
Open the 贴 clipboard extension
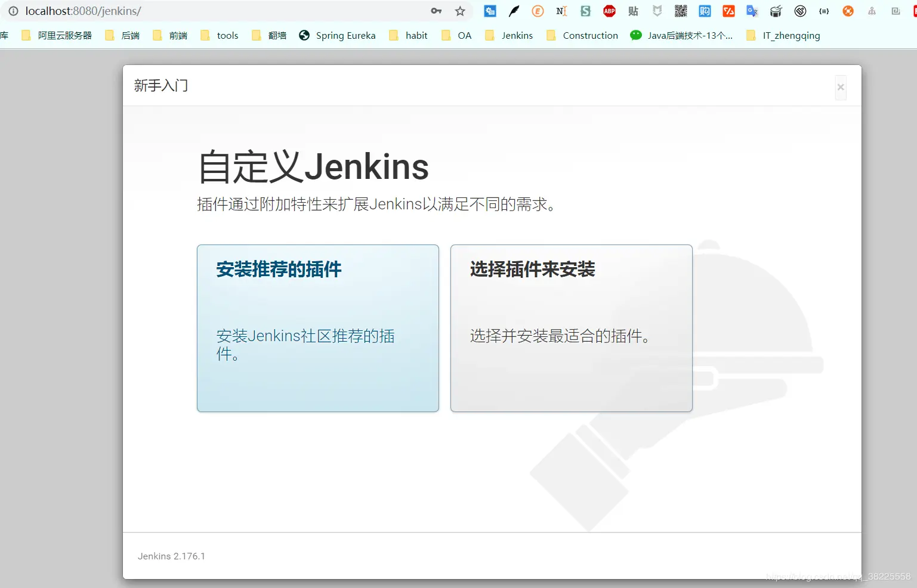(x=633, y=11)
